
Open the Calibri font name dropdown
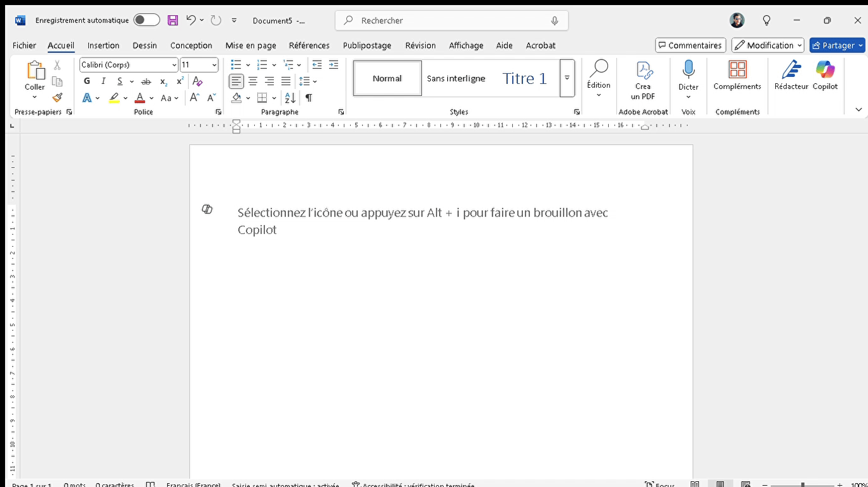tap(174, 65)
